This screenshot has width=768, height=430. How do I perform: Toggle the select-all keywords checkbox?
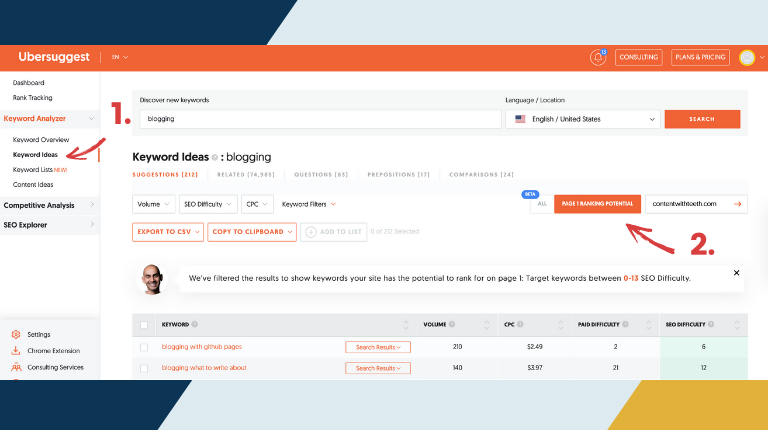pos(144,325)
